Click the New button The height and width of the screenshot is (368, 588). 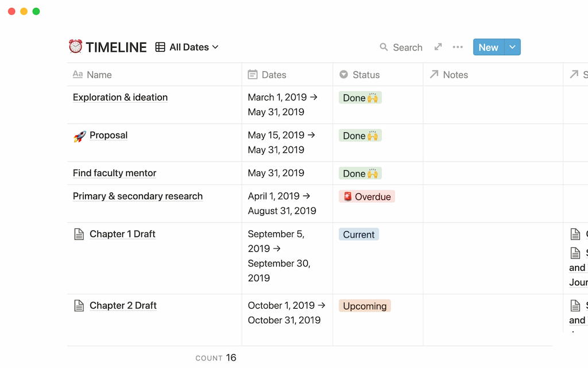488,47
